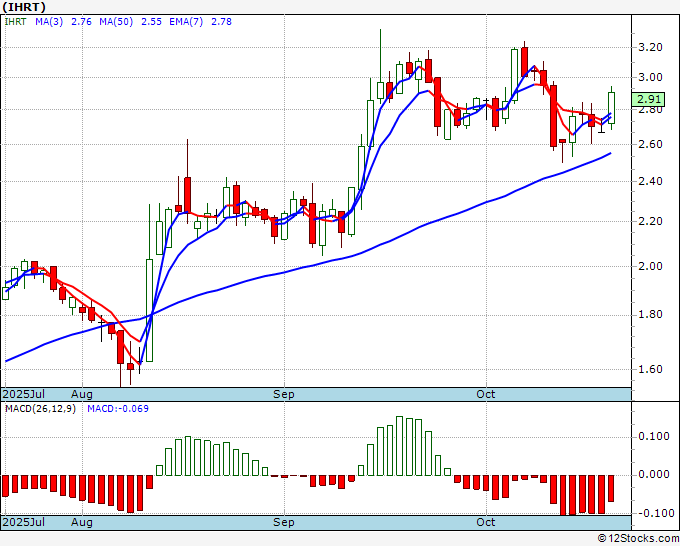Click the 0.000 MACD axis label
The width and height of the screenshot is (680, 546).
pyautogui.click(x=654, y=474)
